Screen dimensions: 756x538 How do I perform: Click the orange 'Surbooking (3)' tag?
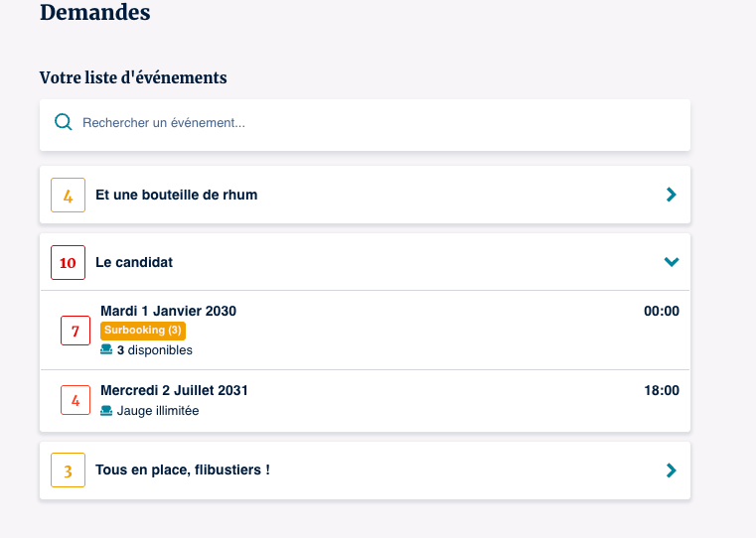(143, 331)
